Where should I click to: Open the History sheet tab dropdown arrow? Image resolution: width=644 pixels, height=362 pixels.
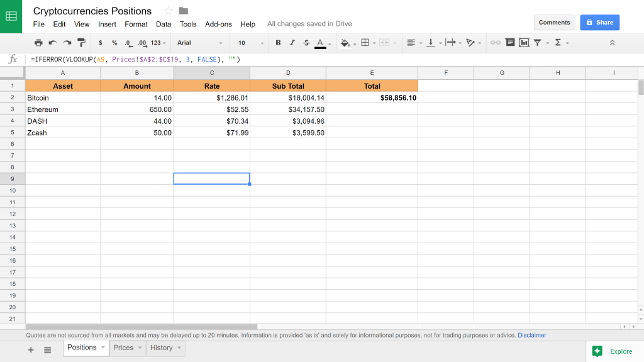tap(179, 348)
